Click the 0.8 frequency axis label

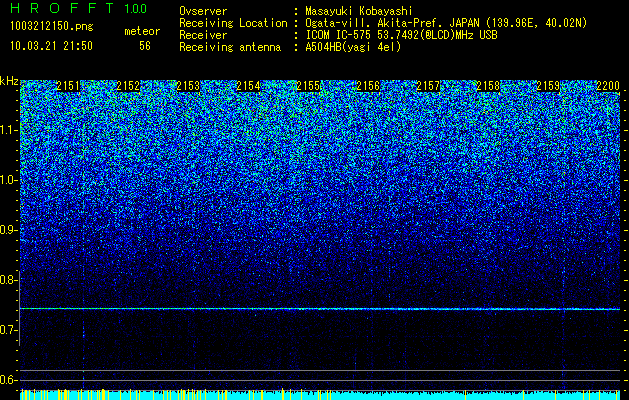click(x=8, y=280)
